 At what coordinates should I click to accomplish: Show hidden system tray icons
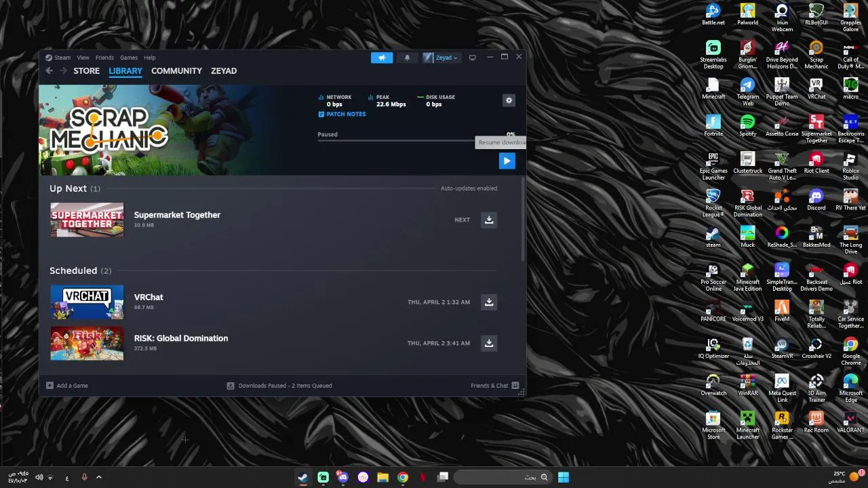(99, 477)
